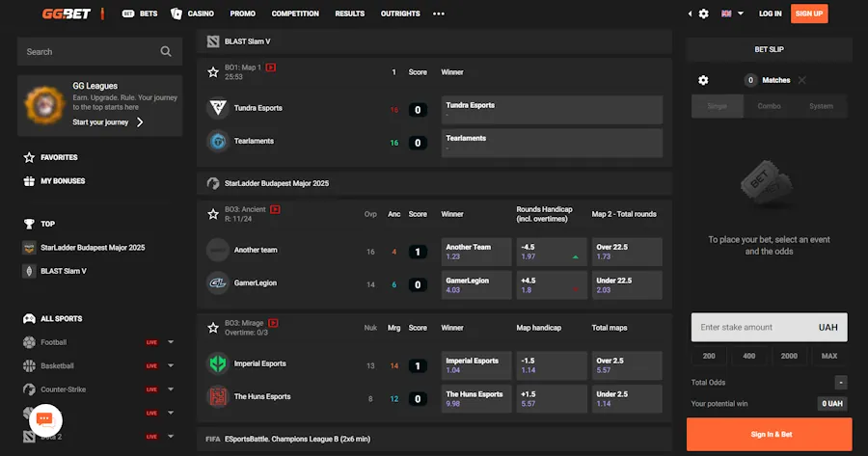
Task: Click the SIGN UP button
Action: 809,13
